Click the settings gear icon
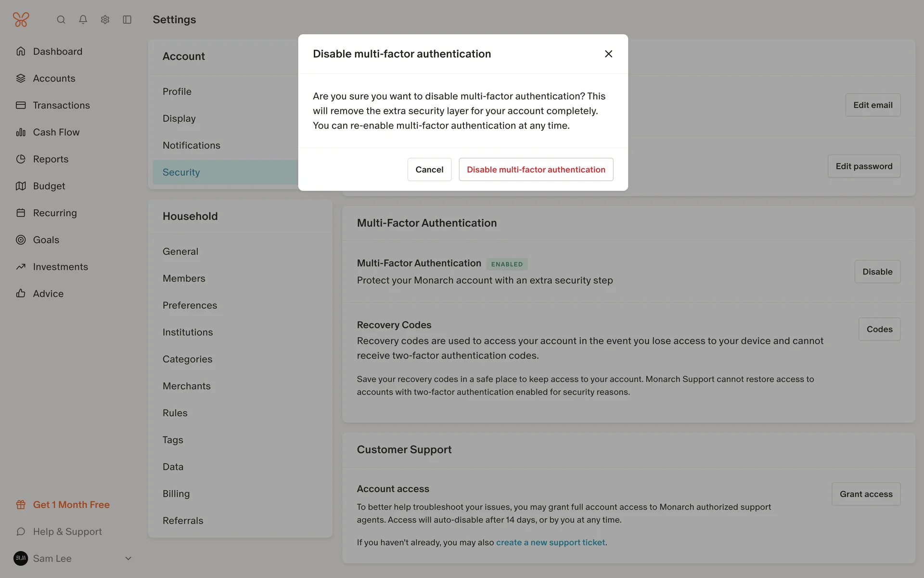The width and height of the screenshot is (924, 578). point(105,20)
